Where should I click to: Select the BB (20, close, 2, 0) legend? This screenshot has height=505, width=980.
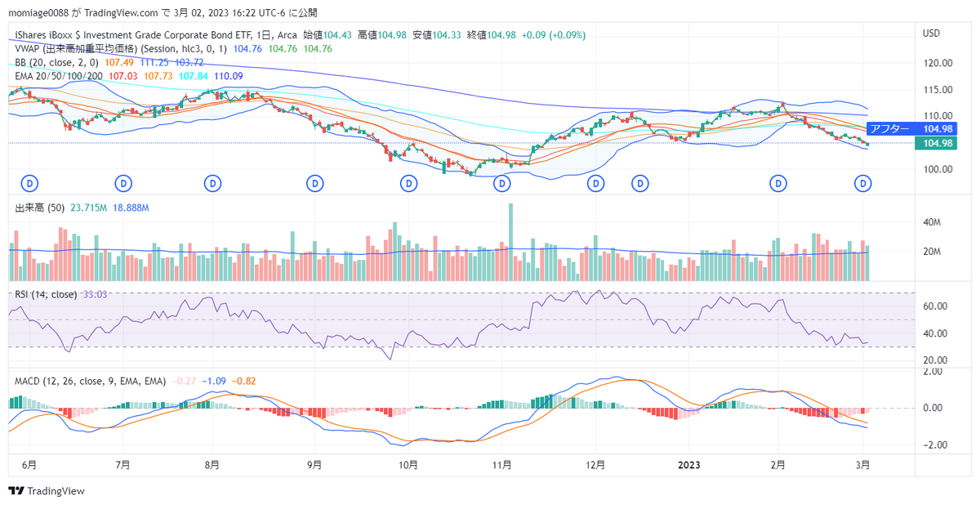(x=56, y=62)
